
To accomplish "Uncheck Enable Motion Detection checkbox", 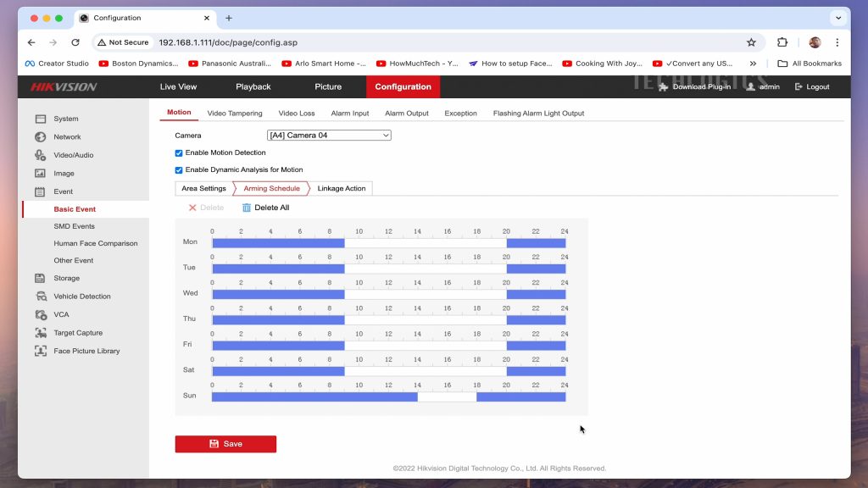I will 179,153.
